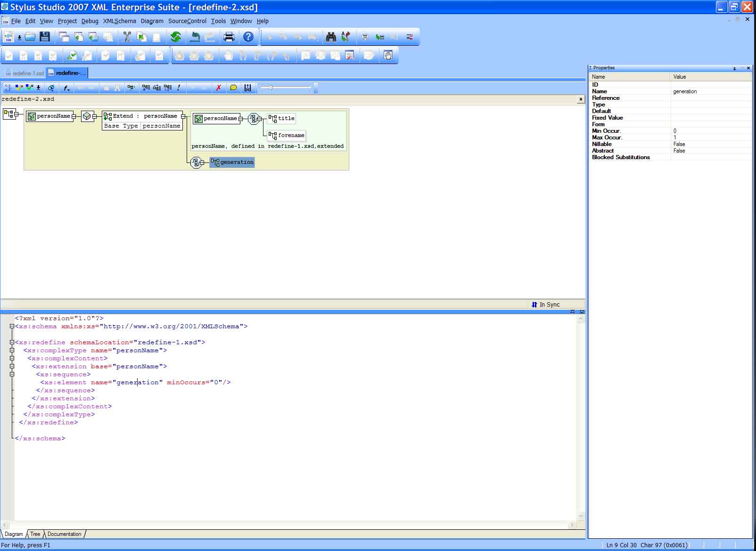Click the green refresh arrows icon
756x551 pixels.
click(x=176, y=37)
